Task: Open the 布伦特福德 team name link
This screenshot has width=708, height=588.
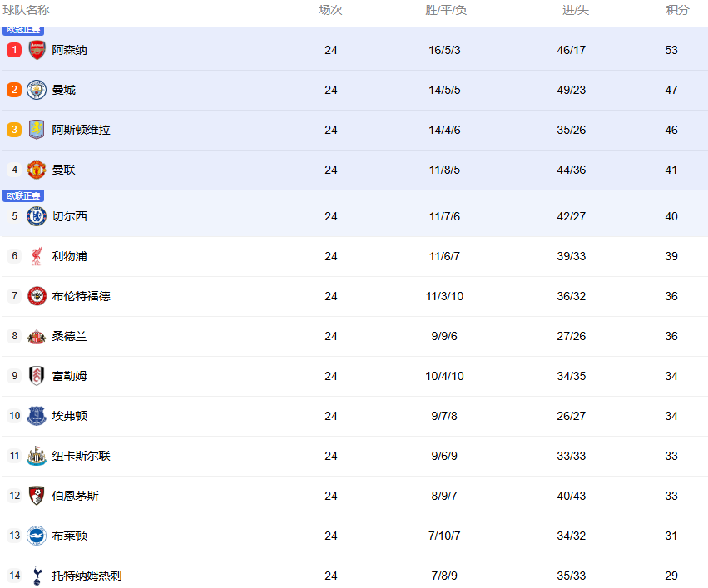Action: pos(81,296)
